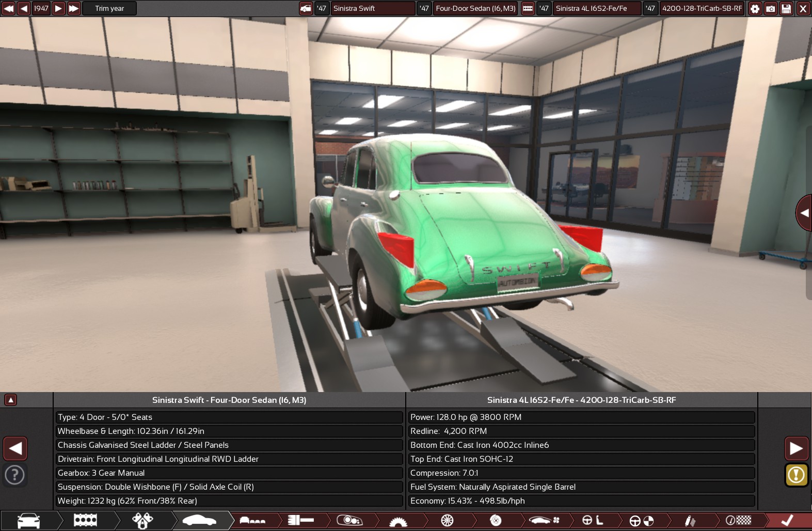Open help via the question mark icon
812x531 pixels.
14,475
